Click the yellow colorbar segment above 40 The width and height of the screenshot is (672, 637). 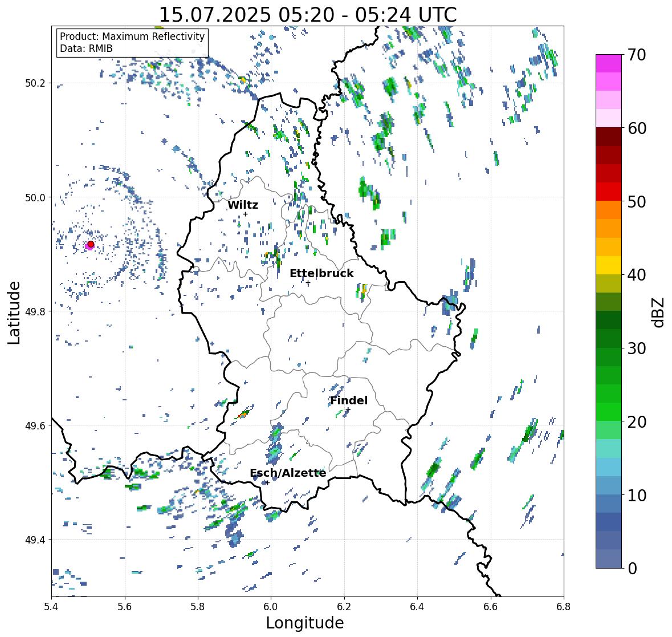(609, 265)
